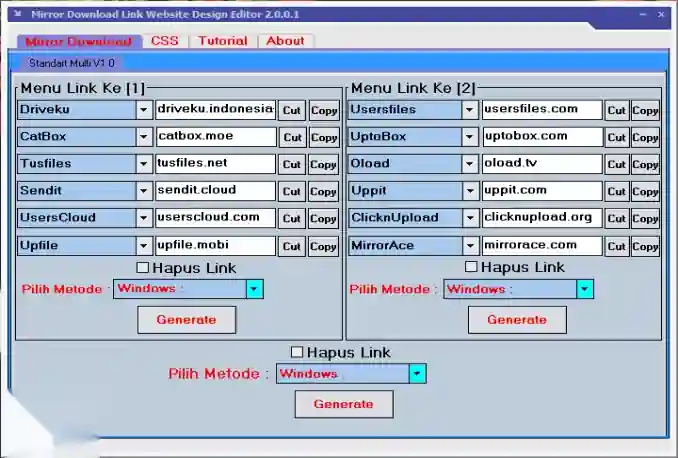
Task: Click Generate in Menu Link Ke [2]
Action: [517, 320]
